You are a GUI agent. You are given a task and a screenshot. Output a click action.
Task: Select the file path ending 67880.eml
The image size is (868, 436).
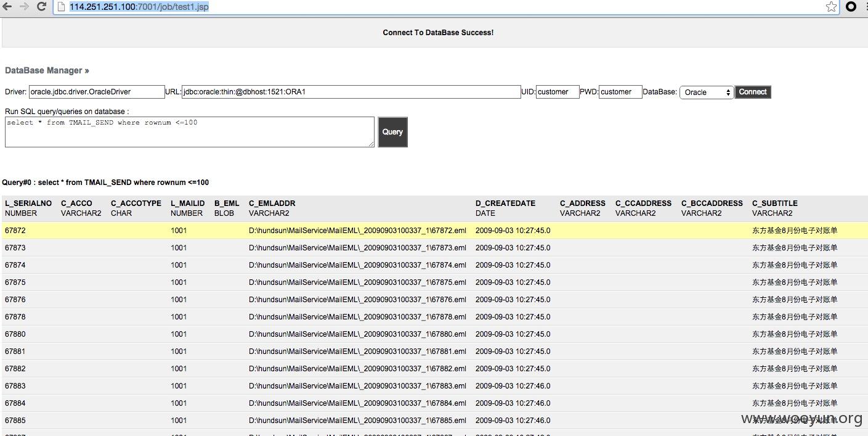click(x=357, y=334)
